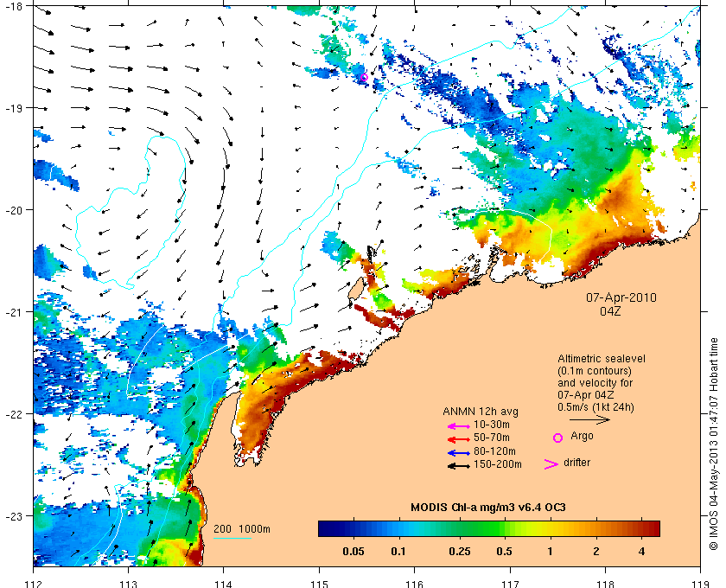Click the 0.5m/s velocity scale arrow
The image size is (726, 588).
(x=589, y=420)
